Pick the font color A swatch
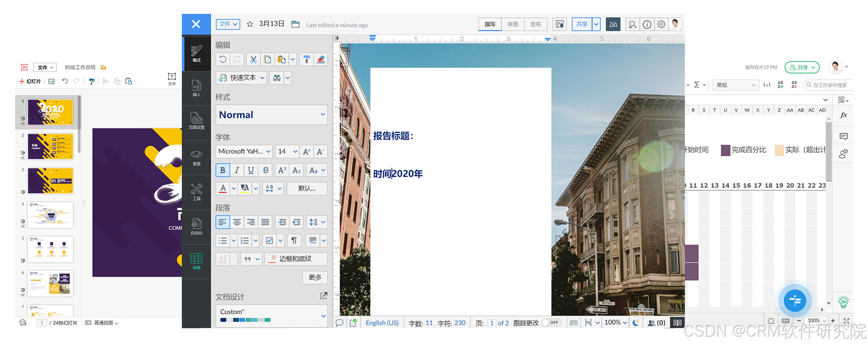The height and width of the screenshot is (345, 868). (x=223, y=188)
